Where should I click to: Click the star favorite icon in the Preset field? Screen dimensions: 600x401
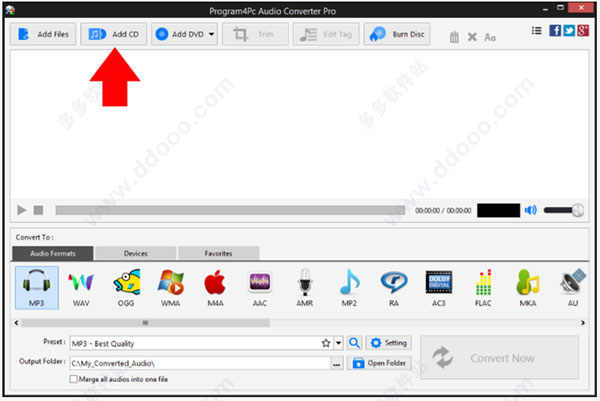326,343
